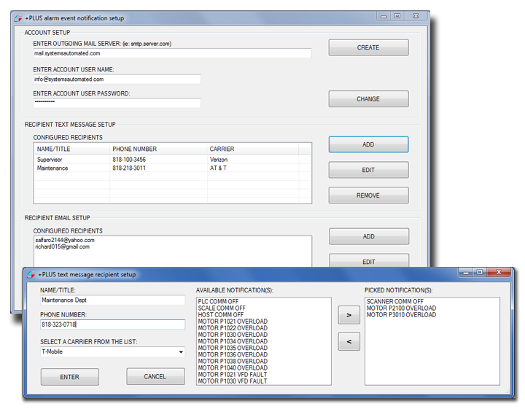Click phone number 818-100-3456

[129, 160]
